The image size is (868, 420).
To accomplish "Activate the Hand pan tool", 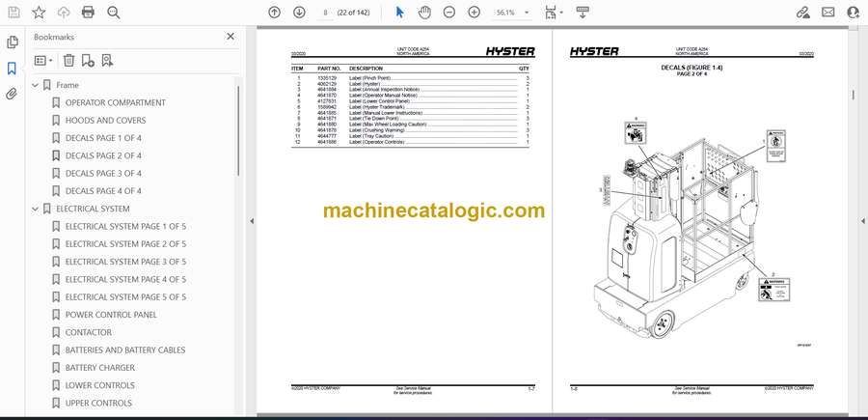I will 424,13.
